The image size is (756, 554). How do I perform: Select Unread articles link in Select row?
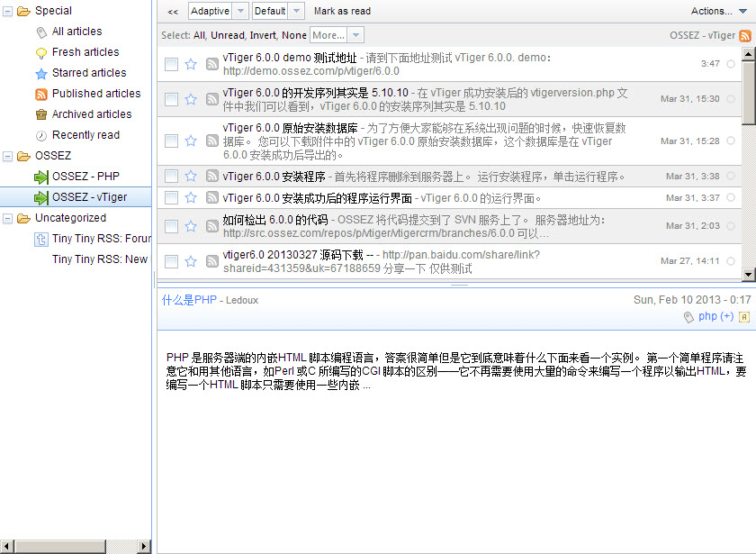tap(227, 36)
